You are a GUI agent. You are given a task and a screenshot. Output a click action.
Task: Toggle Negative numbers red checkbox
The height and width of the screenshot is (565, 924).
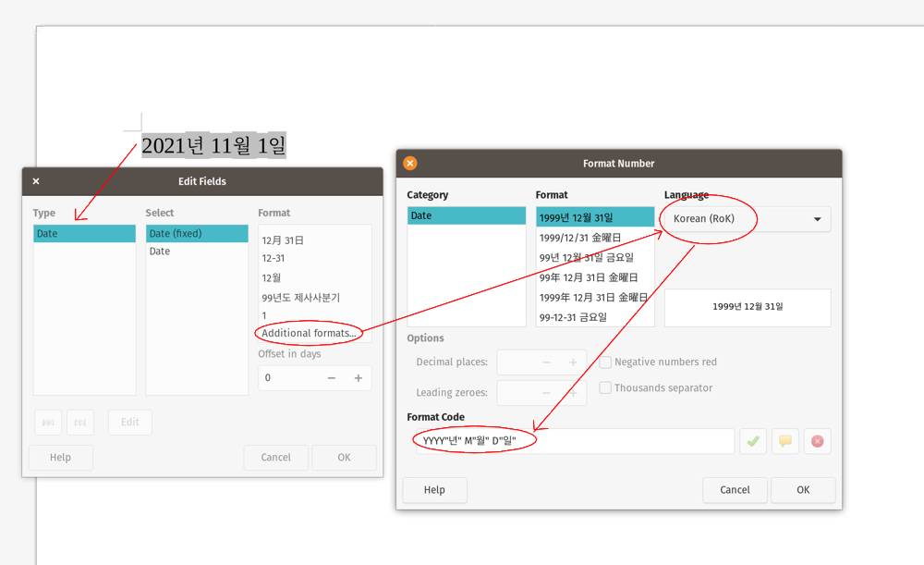605,362
